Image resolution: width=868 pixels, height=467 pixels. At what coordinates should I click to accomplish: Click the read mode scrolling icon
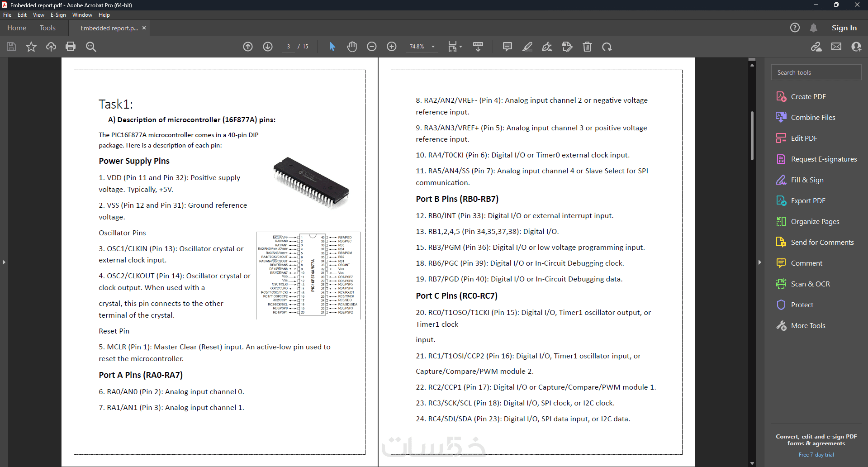click(x=478, y=47)
